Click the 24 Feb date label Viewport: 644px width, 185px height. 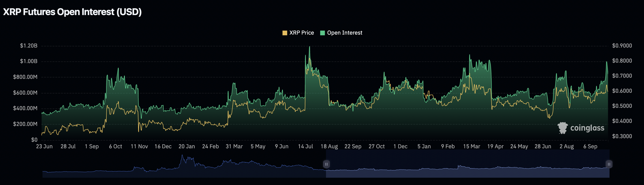tap(210, 146)
